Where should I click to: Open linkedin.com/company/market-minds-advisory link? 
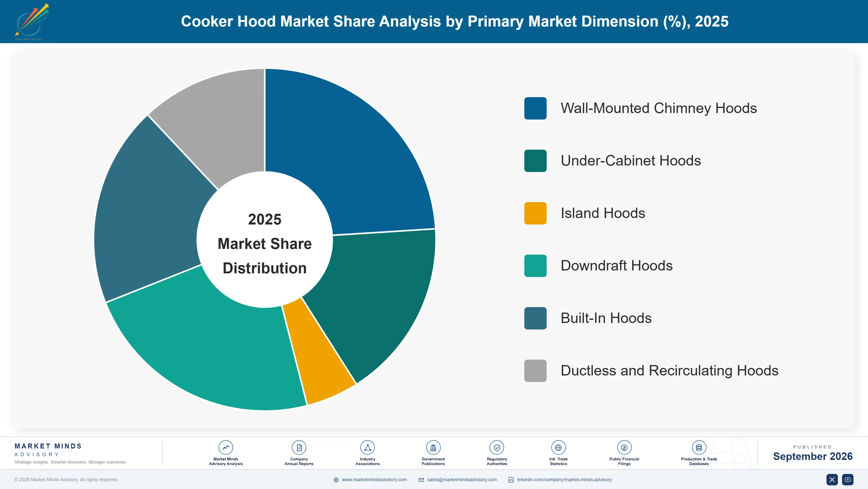(564, 480)
